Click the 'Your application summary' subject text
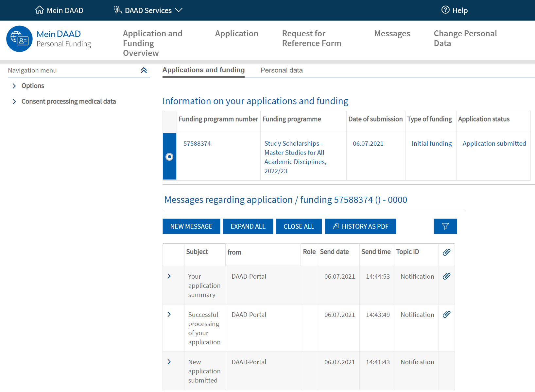This screenshot has width=535, height=392. (204, 286)
